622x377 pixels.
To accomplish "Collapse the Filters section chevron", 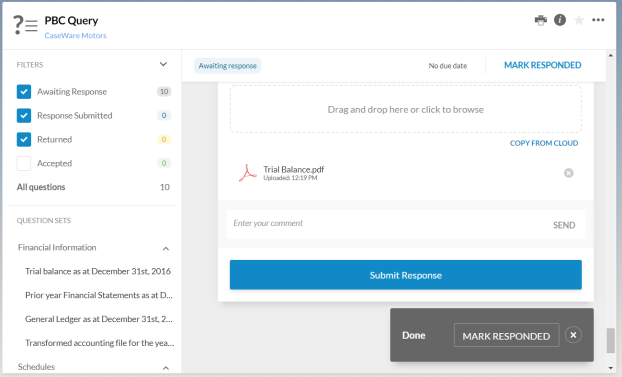I will tap(163, 64).
